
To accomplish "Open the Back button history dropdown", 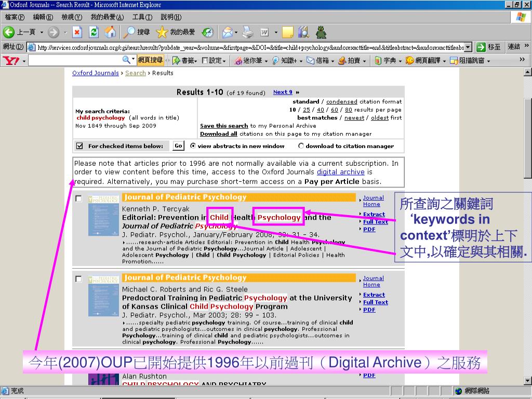I will tap(42, 33).
